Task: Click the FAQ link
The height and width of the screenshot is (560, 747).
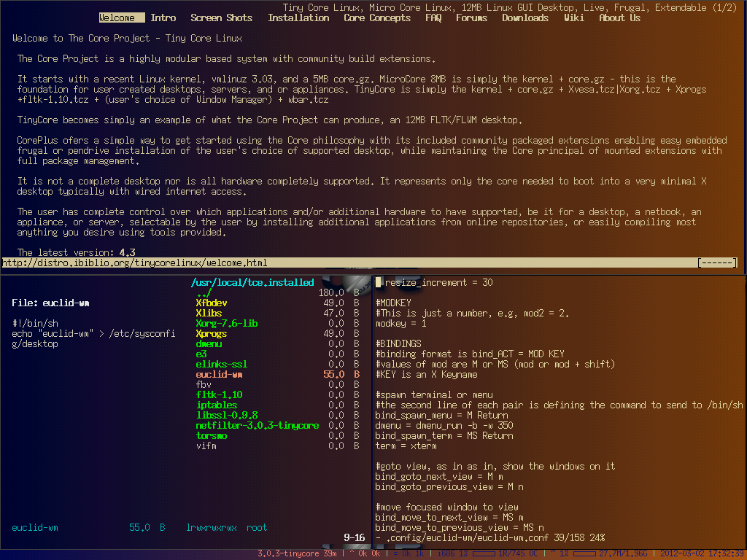Action: click(x=433, y=17)
